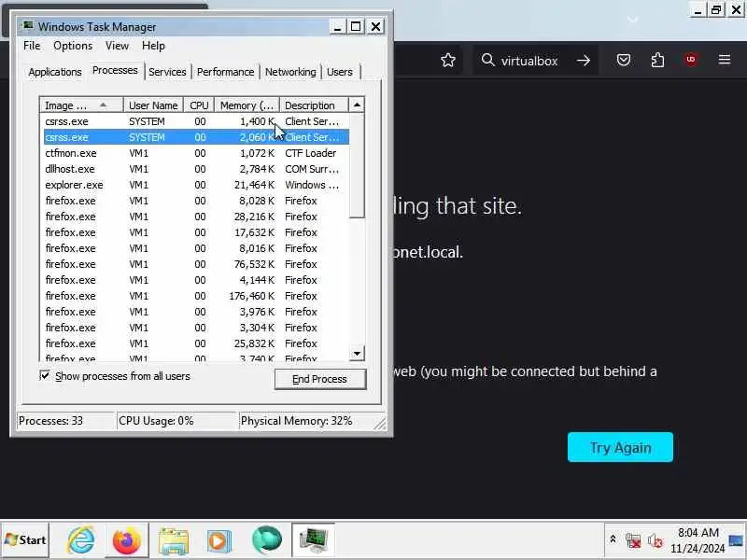Open the Start menu

pos(25,540)
